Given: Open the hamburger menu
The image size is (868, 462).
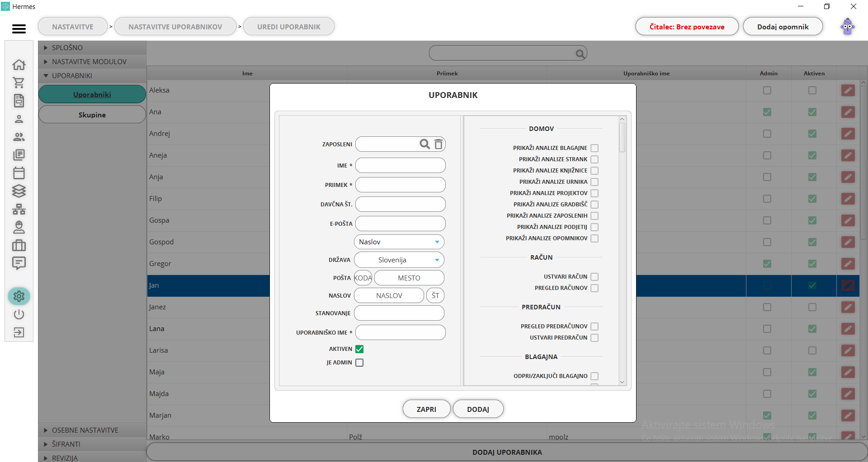Looking at the screenshot, I should tap(19, 28).
